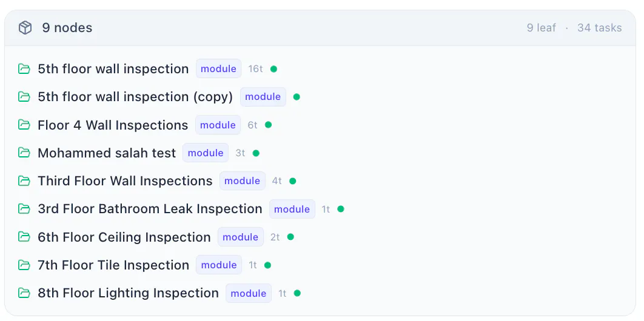The width and height of the screenshot is (644, 321).
Task: Click folder icon for Mohammed salah test
Action: tap(24, 153)
